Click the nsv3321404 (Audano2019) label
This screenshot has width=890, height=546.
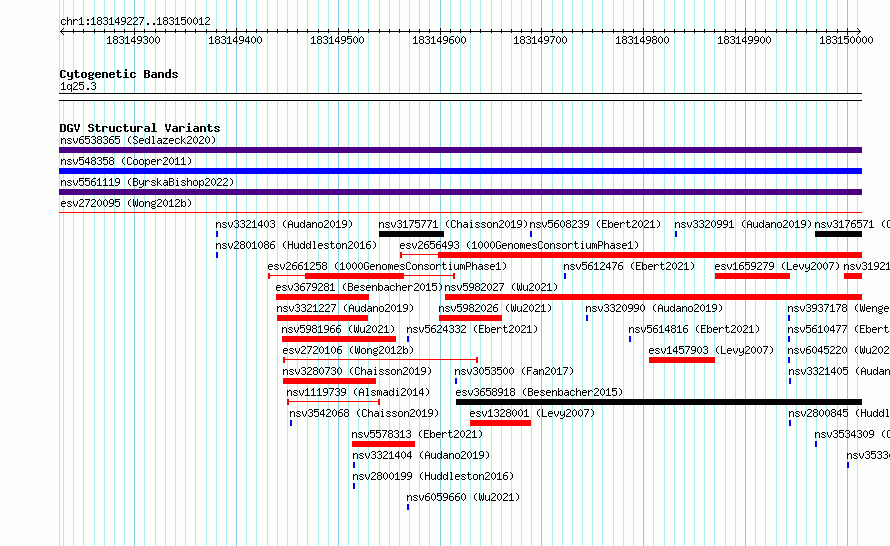[x=421, y=455]
